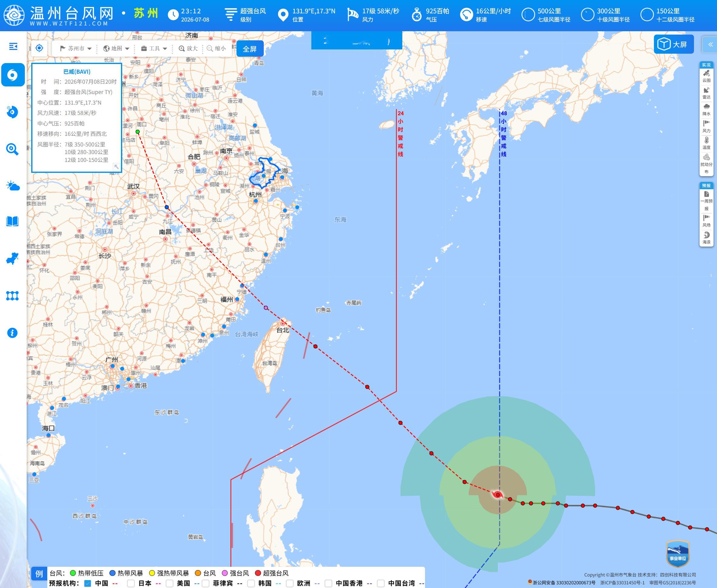
Task: Click the 16公里/小时 moving speed readout
Action: coord(493,11)
